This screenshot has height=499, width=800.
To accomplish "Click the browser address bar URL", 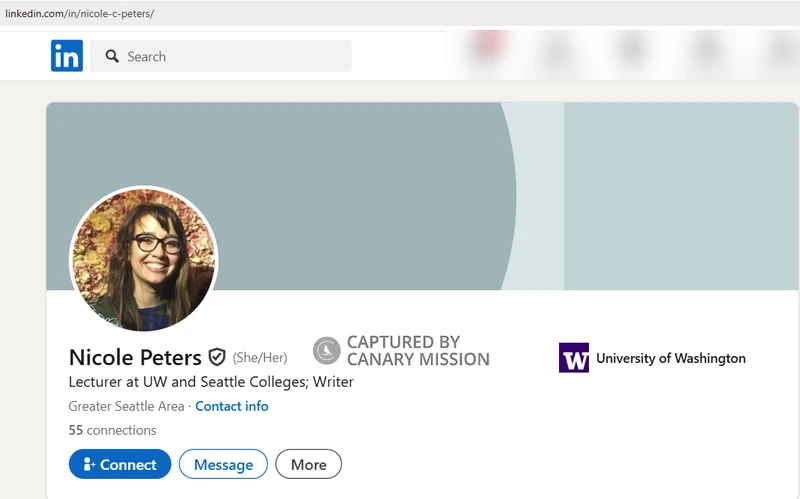I will pyautogui.click(x=80, y=14).
